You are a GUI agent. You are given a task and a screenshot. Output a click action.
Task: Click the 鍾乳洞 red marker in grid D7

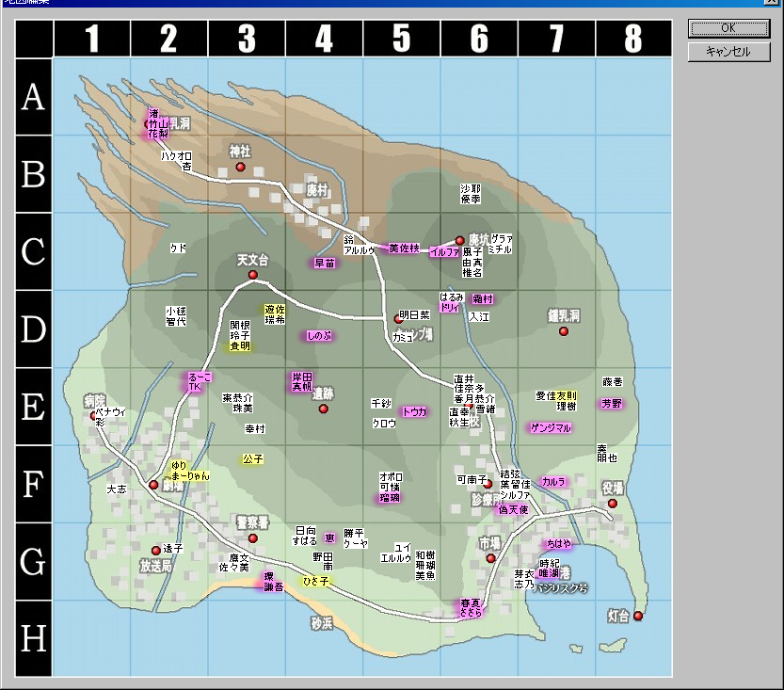point(564,331)
